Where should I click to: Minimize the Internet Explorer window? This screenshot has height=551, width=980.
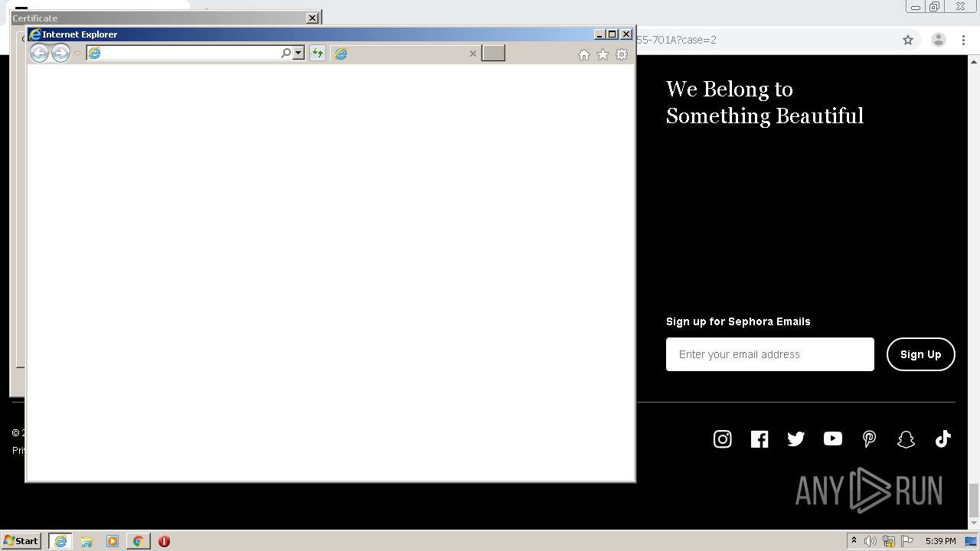click(599, 34)
